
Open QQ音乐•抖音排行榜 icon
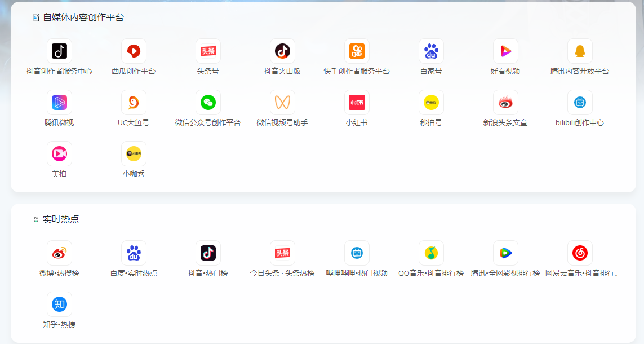(431, 253)
